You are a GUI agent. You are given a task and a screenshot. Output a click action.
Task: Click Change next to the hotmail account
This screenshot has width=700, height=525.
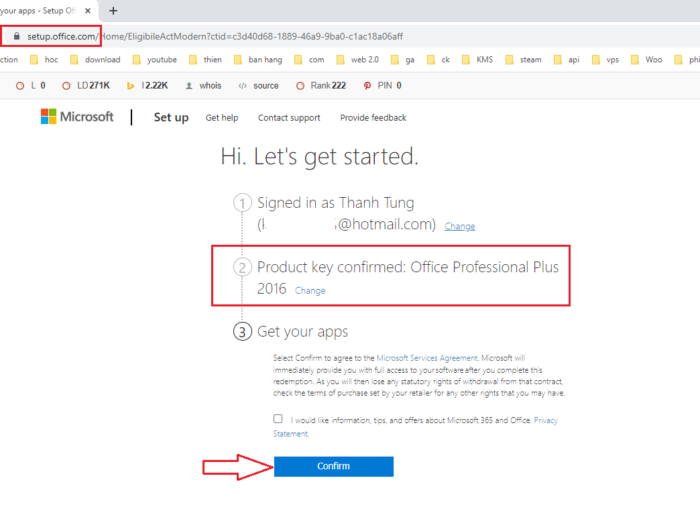[x=459, y=226]
